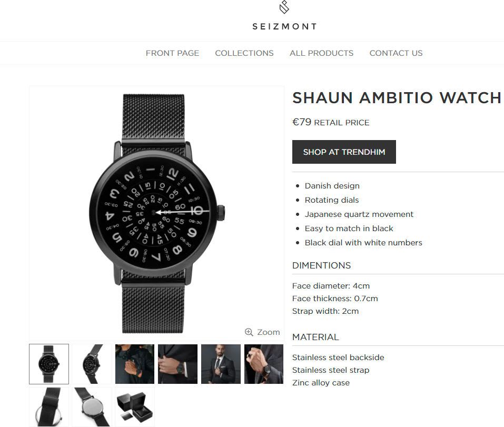
Task: Click the Shaun Ambitio Watch title
Action: pyautogui.click(x=397, y=98)
